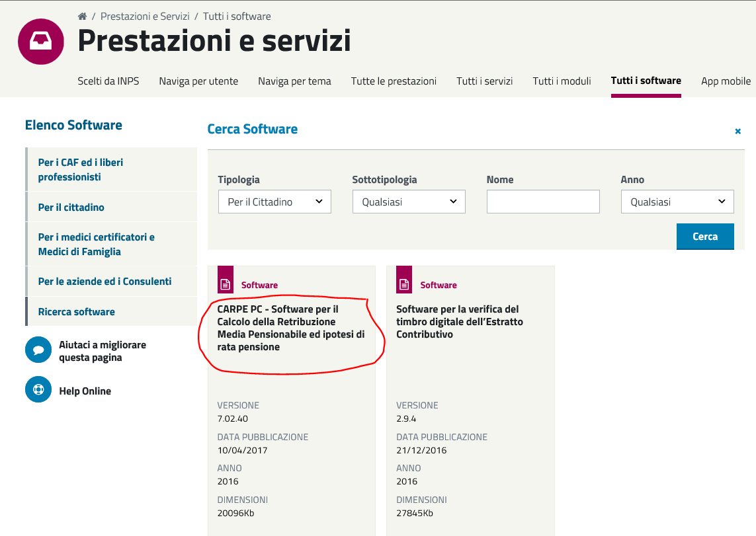This screenshot has height=536, width=756.
Task: Click the magenta inbox tray logo icon
Action: 41,42
